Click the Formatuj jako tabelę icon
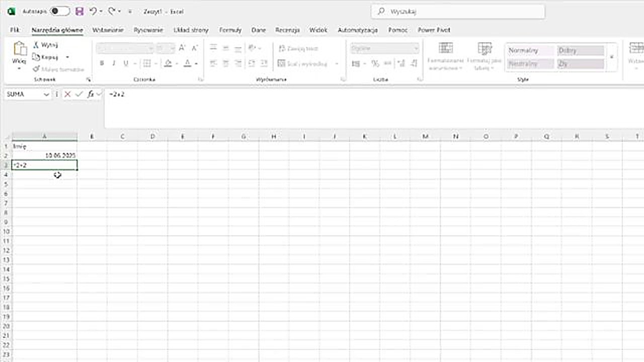The image size is (644, 362). point(485,48)
